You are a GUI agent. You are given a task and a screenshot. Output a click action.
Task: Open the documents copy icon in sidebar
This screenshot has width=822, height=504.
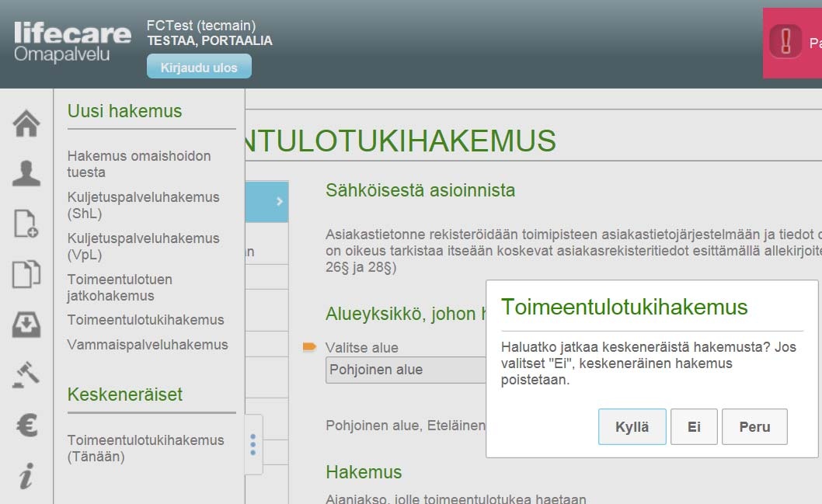tap(26, 273)
